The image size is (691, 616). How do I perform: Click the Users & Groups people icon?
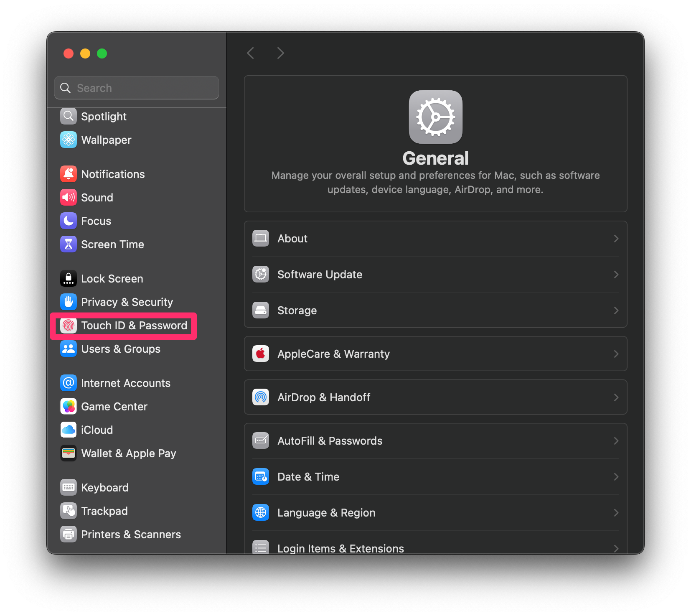[x=69, y=349]
